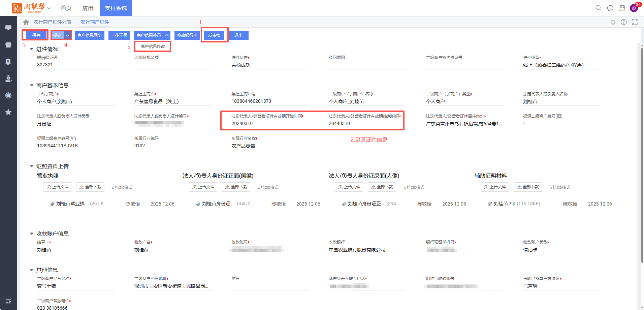
Task: Expand the 提交 dropdown arrow
Action: coord(68,35)
